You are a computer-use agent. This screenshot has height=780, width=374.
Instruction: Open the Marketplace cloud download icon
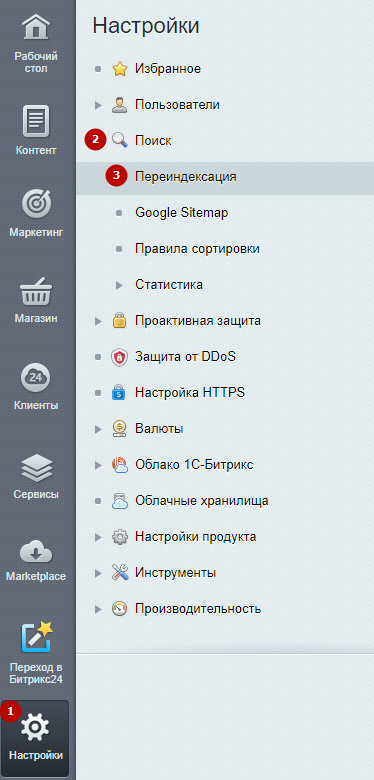click(x=36, y=553)
